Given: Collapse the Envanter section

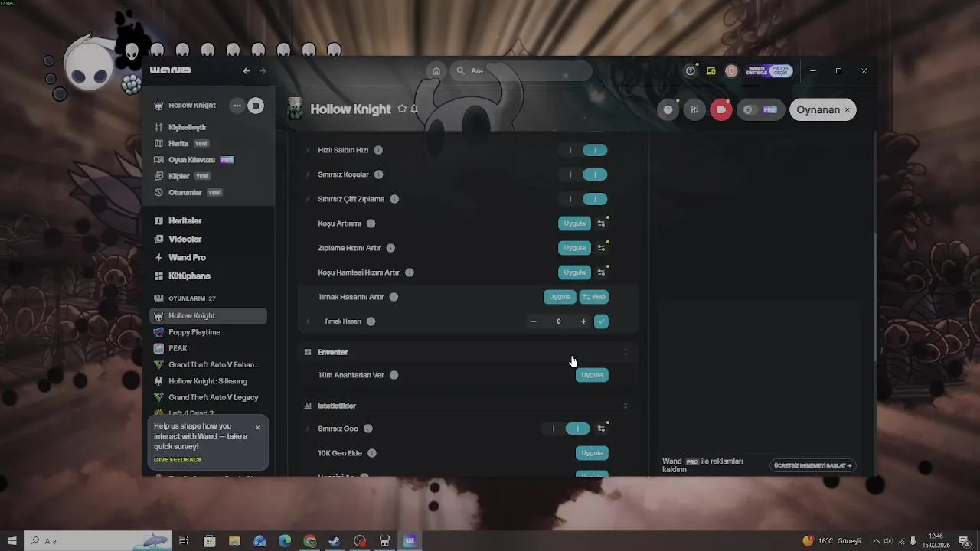Looking at the screenshot, I should (626, 352).
